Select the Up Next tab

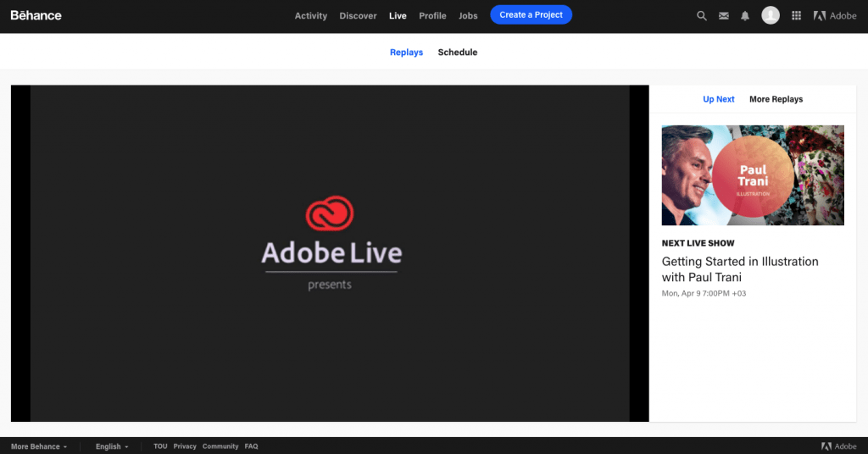(x=719, y=99)
